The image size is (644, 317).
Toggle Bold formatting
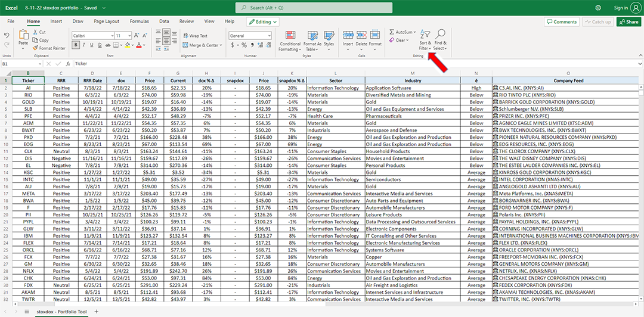[x=76, y=45]
